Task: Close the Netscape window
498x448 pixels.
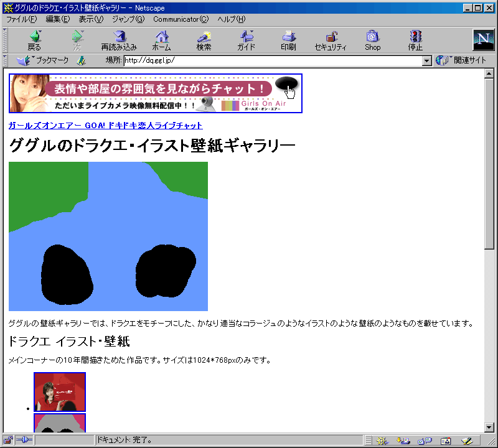Action: coord(489,8)
